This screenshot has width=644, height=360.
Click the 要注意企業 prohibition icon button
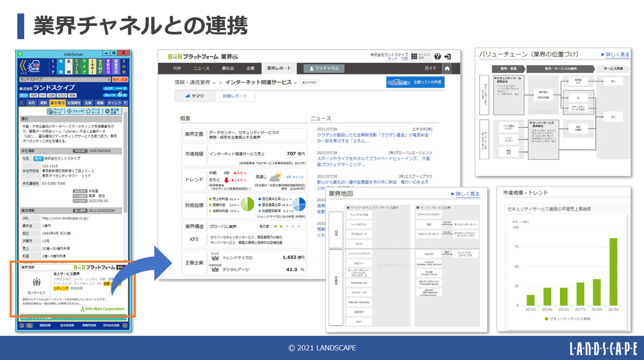coord(113,111)
